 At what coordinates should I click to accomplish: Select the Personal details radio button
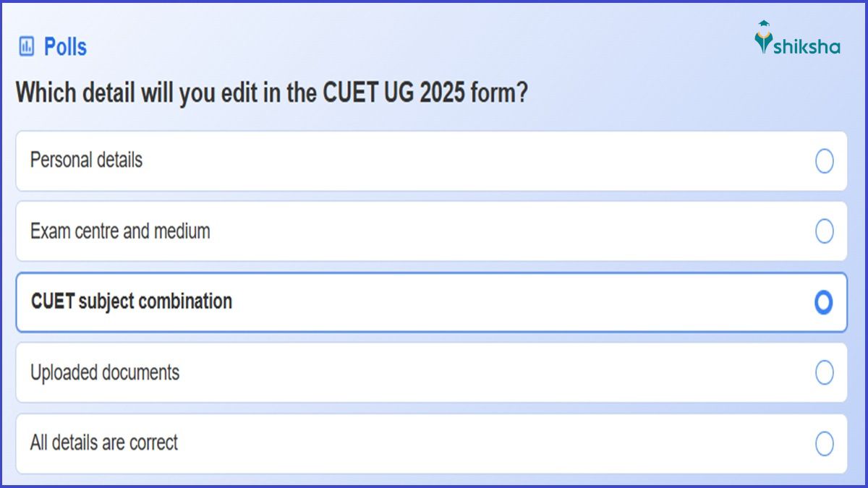point(824,161)
